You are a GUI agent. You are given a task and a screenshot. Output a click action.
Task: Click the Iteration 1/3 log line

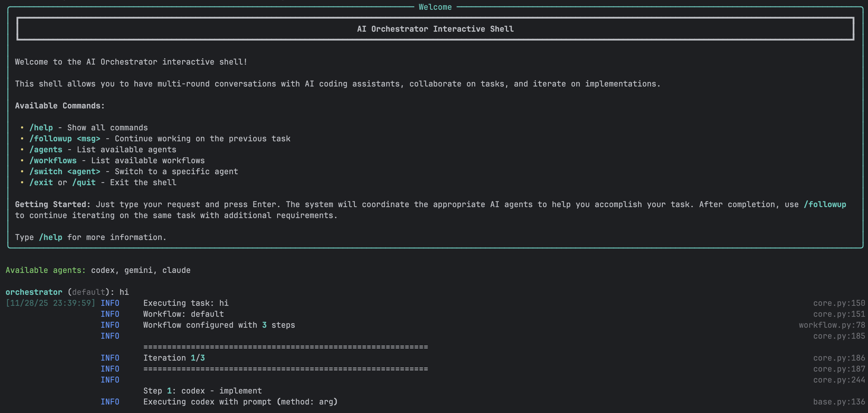[174, 358]
